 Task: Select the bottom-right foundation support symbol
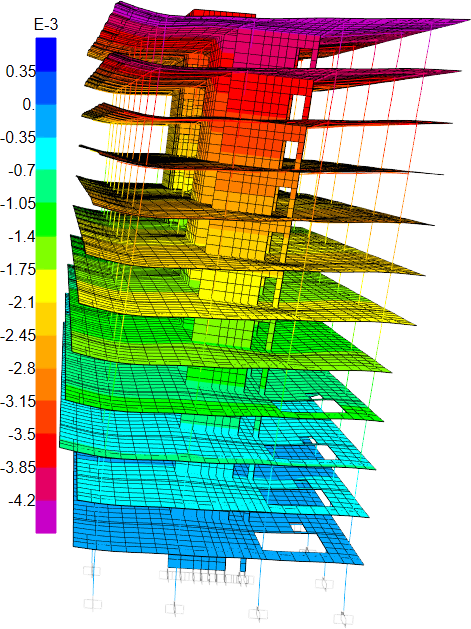[343, 619]
